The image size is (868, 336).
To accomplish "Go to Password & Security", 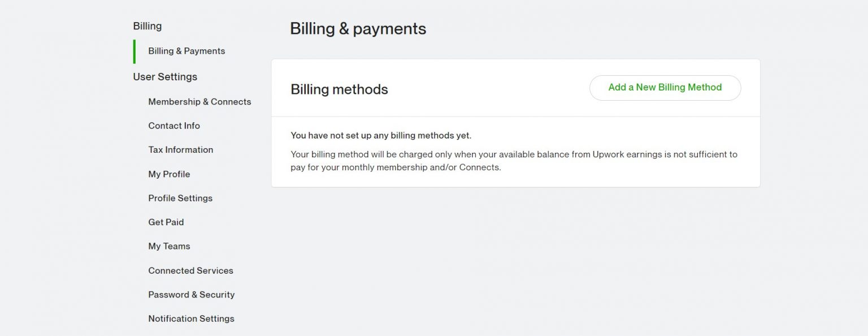I will click(191, 295).
